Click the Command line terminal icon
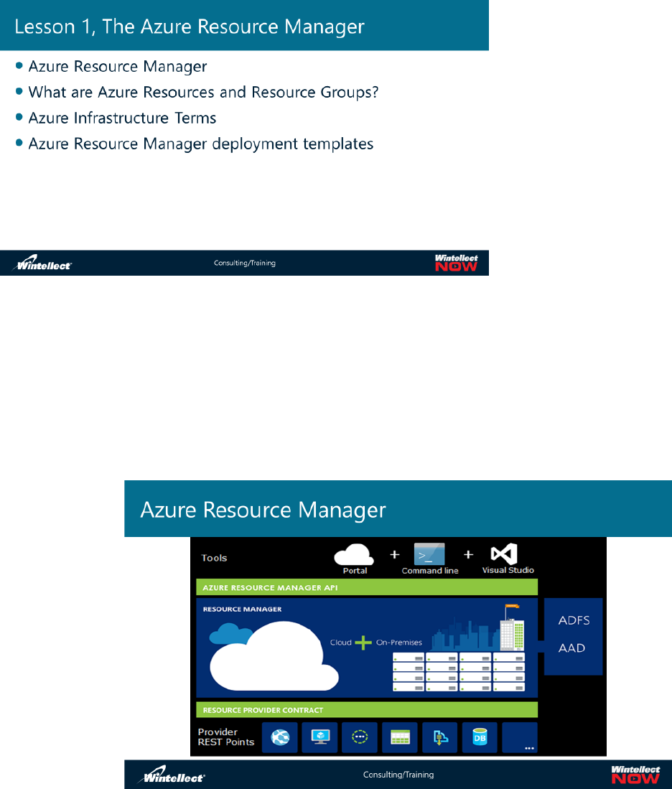 tap(429, 554)
